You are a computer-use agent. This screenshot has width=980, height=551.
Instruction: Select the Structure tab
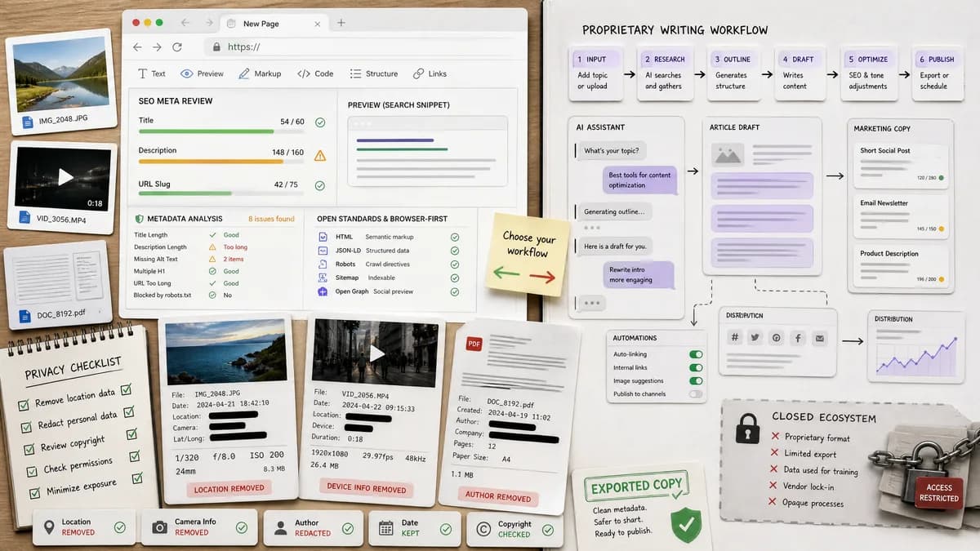click(x=374, y=73)
